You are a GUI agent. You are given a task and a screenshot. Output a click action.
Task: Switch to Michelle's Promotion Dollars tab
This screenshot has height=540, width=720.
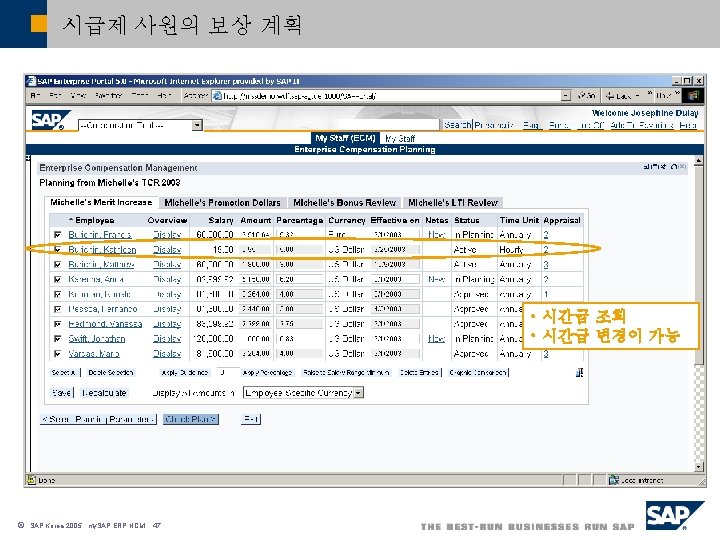tap(222, 202)
